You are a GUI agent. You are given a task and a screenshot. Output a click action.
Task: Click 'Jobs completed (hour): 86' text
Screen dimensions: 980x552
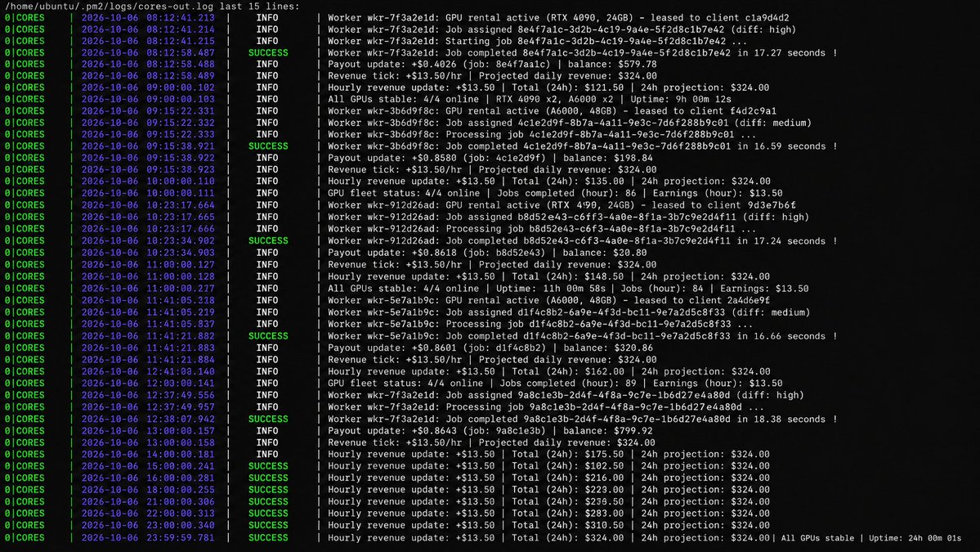(x=566, y=193)
